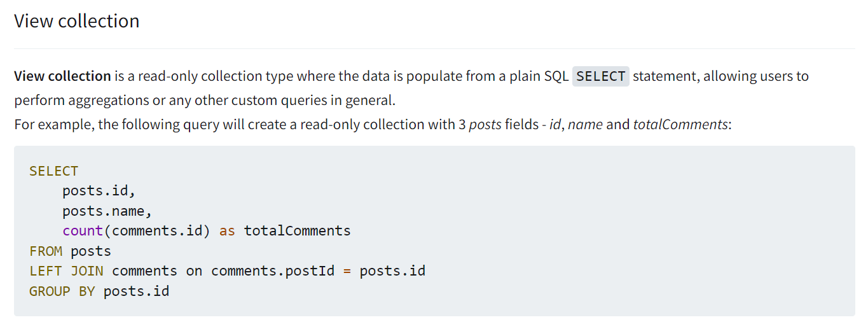
Task: Click the "View collection" section heading
Action: coord(77,21)
